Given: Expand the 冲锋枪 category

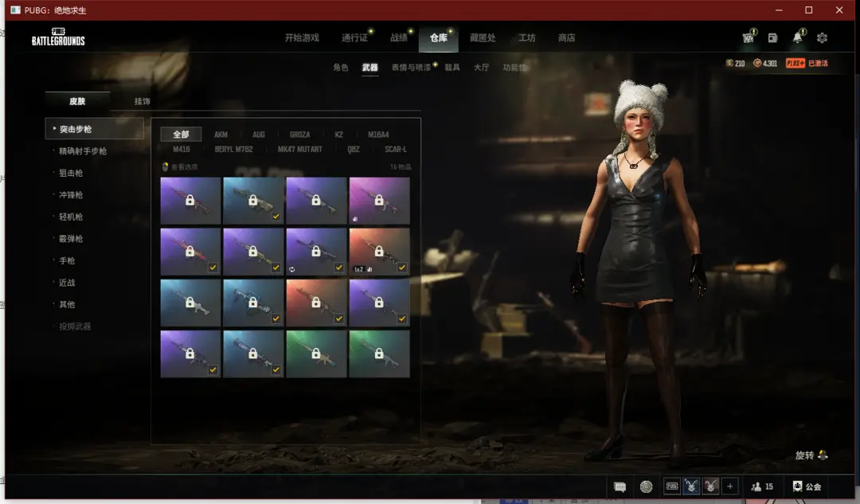Looking at the screenshot, I should [x=71, y=195].
